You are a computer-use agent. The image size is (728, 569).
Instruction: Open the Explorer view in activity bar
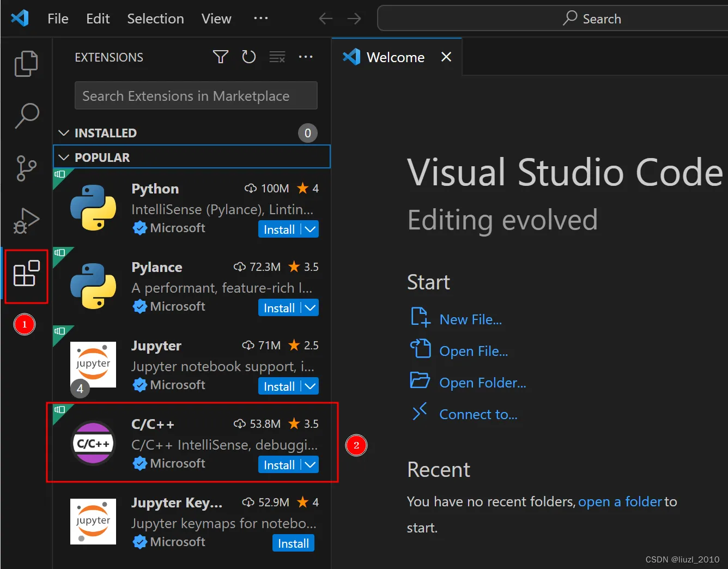[26, 64]
